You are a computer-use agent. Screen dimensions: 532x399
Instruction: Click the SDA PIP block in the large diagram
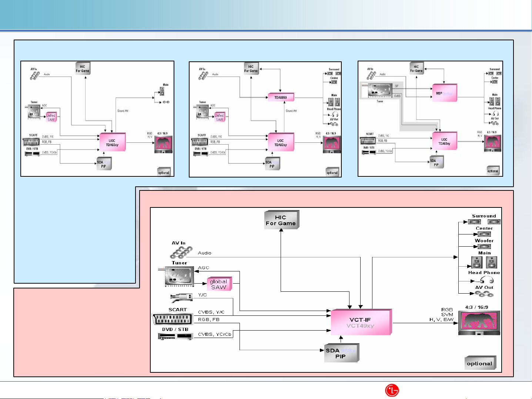pos(341,353)
